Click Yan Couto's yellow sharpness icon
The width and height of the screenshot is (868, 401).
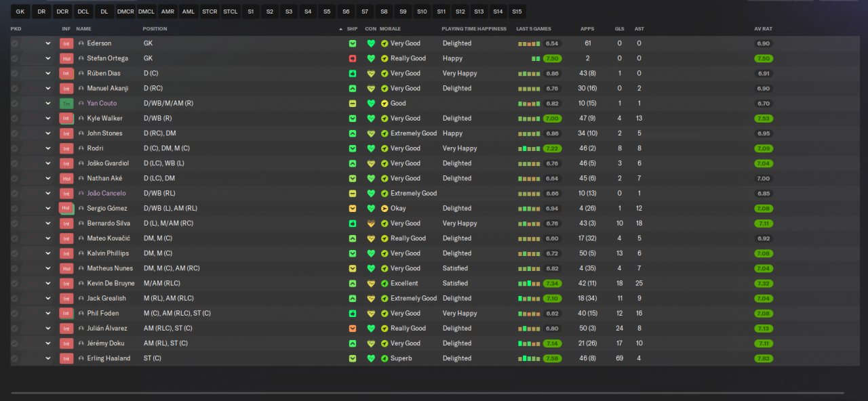353,104
